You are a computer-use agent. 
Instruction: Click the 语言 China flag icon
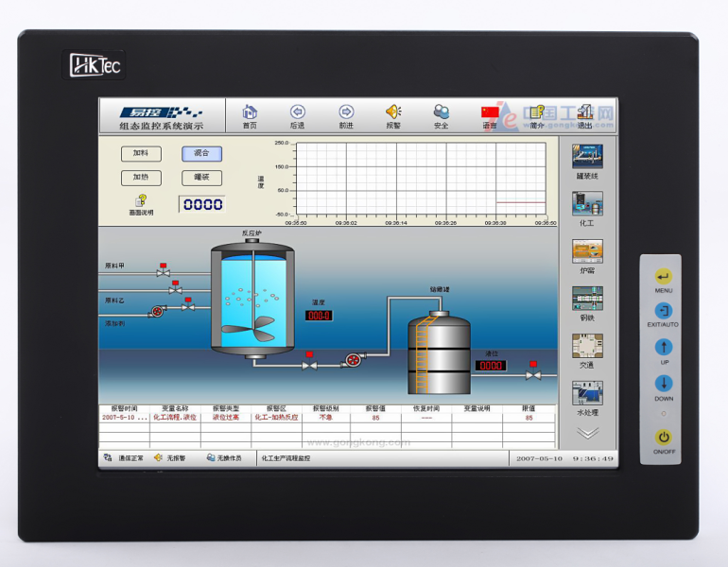pyautogui.click(x=490, y=112)
